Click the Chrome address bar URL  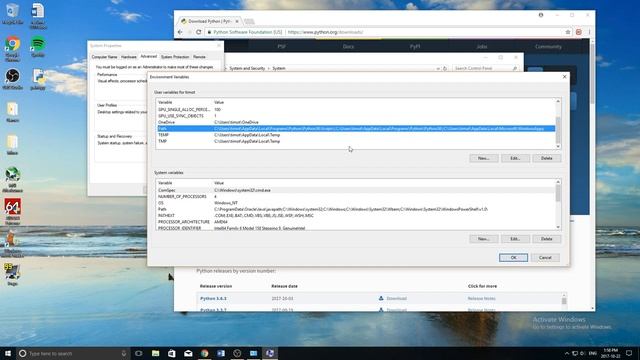coord(325,32)
